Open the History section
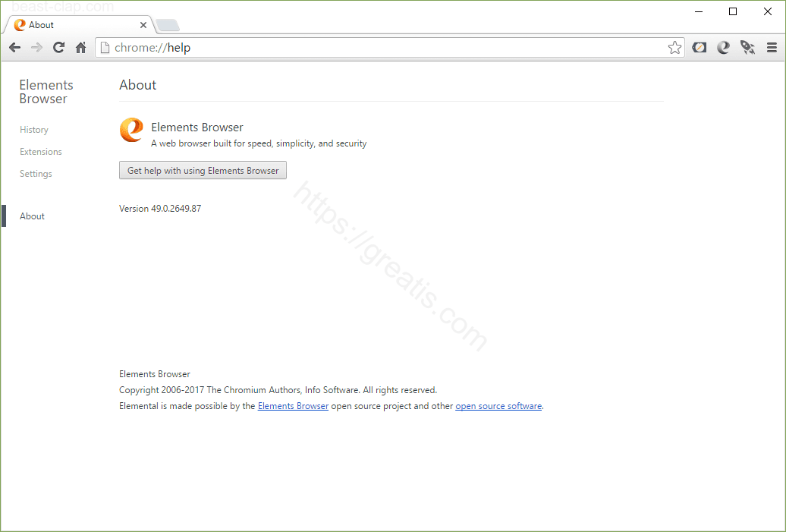Screen dimensions: 786x532 pyautogui.click(x=33, y=130)
